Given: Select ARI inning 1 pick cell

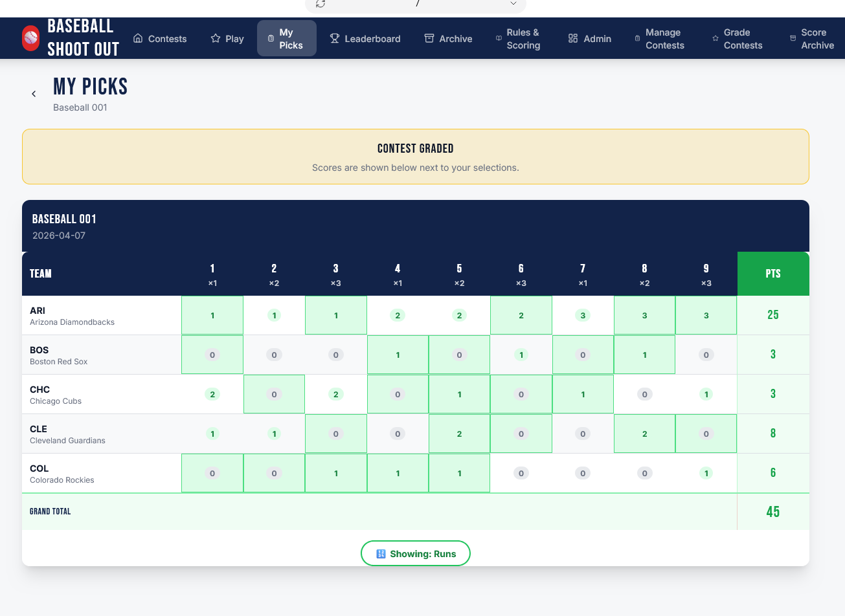Looking at the screenshot, I should tap(212, 316).
